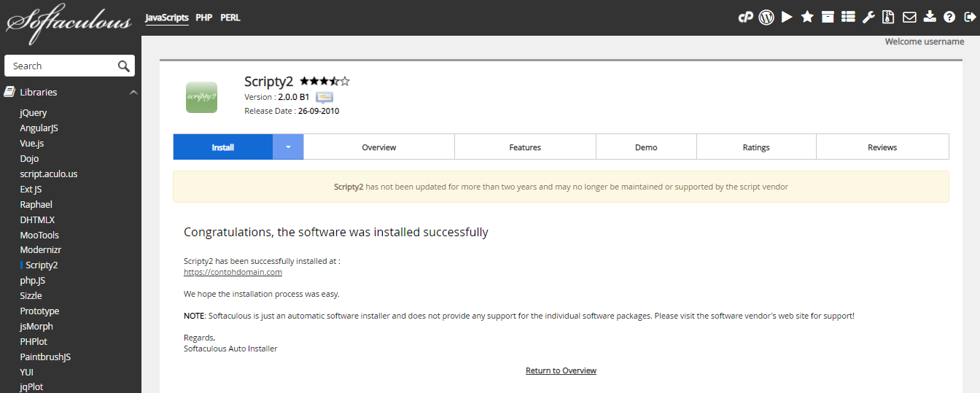The width and height of the screenshot is (980, 393).
Task: Switch to the Features tab
Action: click(x=525, y=147)
